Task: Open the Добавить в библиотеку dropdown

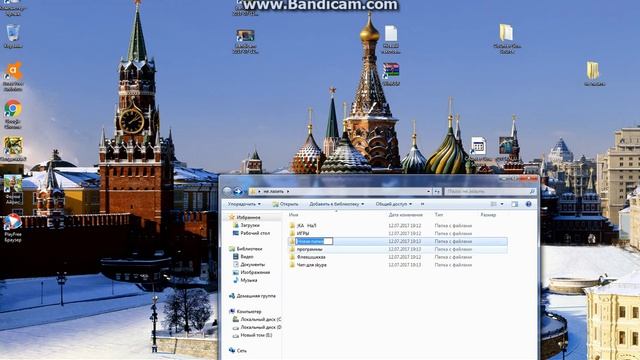Action: coord(336,204)
